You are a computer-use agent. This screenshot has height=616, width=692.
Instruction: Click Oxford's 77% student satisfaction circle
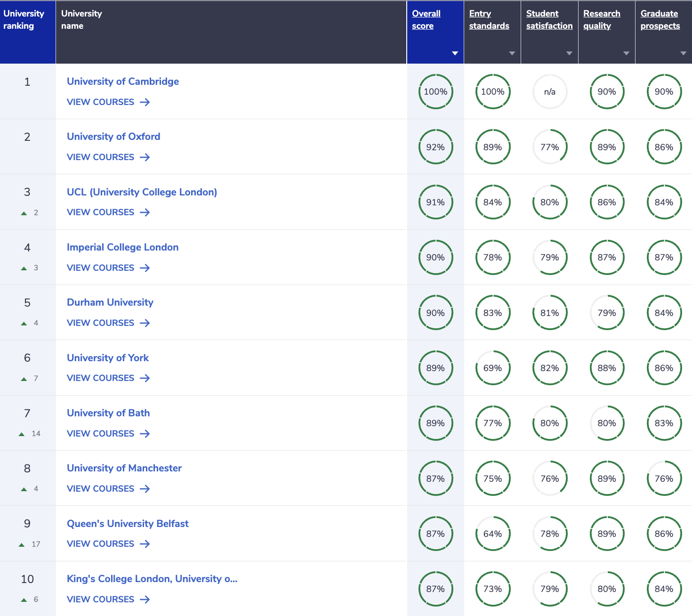[550, 147]
